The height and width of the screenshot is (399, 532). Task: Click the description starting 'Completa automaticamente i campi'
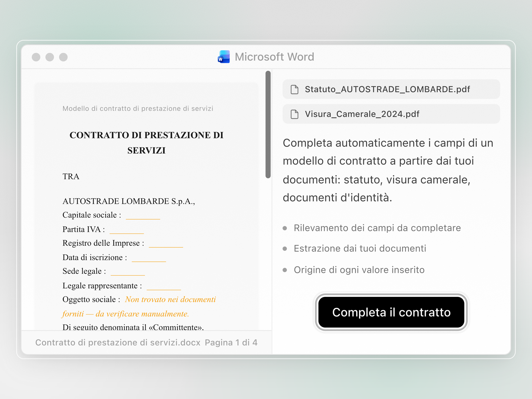coord(388,170)
